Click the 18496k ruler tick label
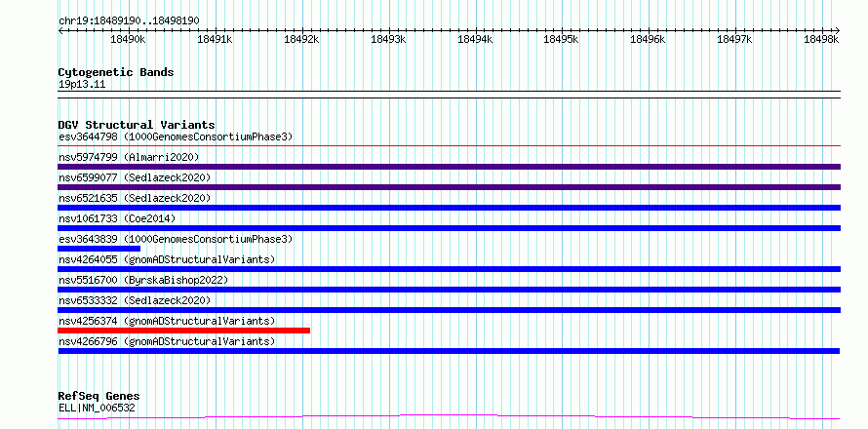This screenshot has width=868, height=429. click(x=649, y=39)
